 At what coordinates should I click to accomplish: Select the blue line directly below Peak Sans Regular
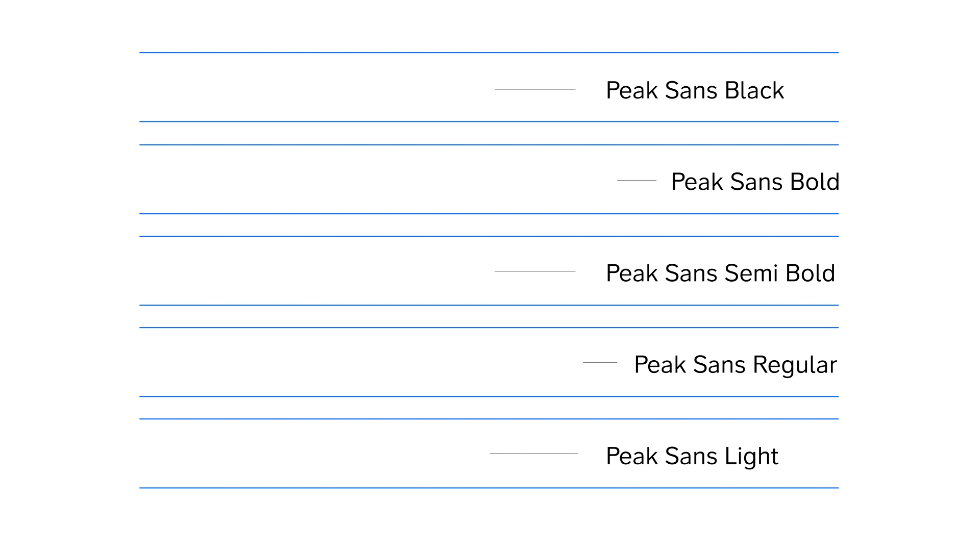point(489,396)
